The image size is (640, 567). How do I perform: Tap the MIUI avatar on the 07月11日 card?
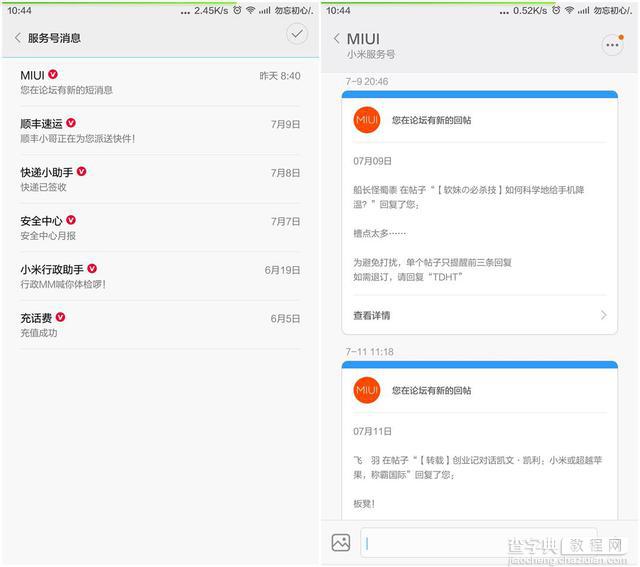(x=367, y=390)
